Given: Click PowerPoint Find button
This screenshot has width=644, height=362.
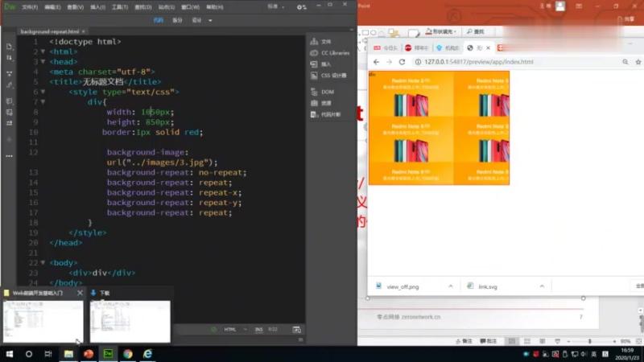Looking at the screenshot, I should point(476,31).
